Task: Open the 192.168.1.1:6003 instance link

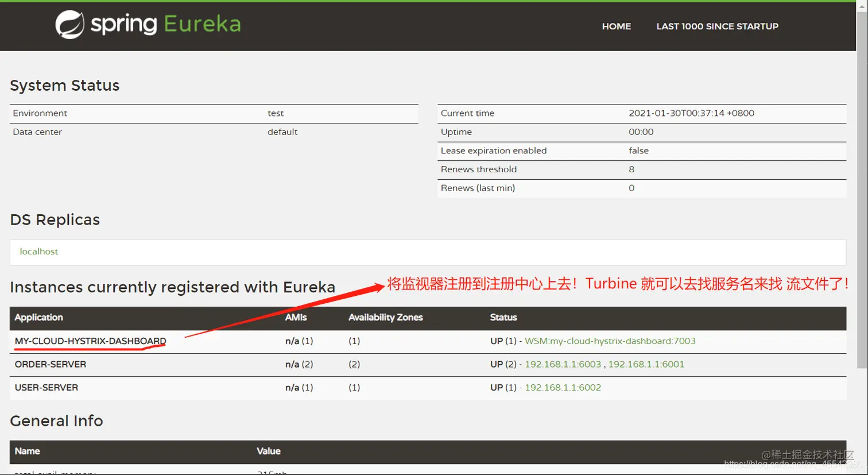Action: 563,364
